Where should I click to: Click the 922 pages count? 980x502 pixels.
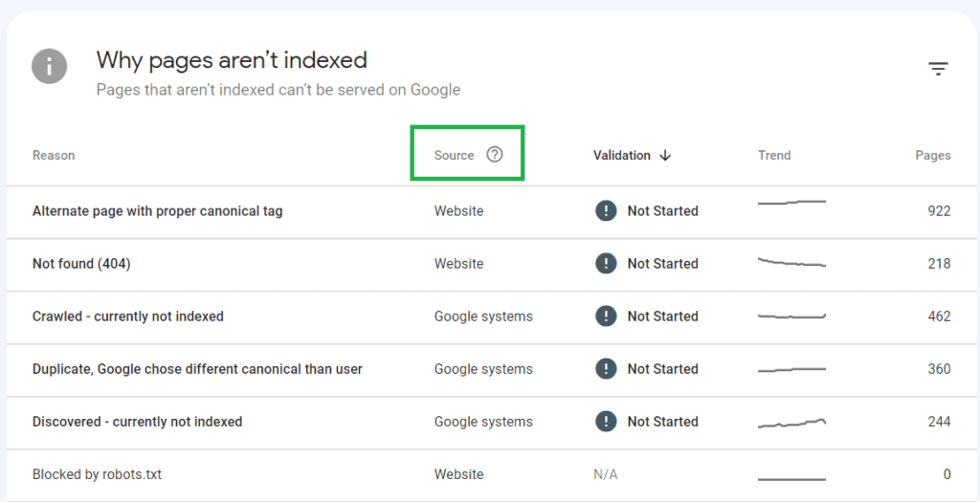[939, 211]
